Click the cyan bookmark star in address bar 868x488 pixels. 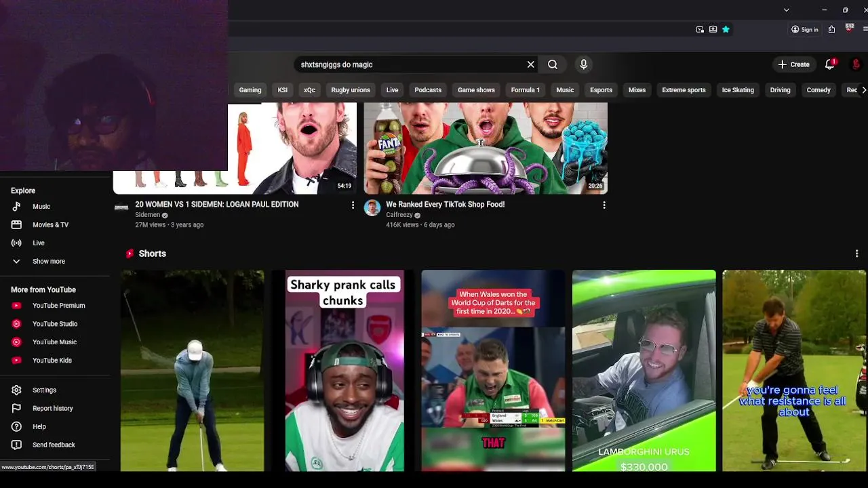(x=726, y=29)
